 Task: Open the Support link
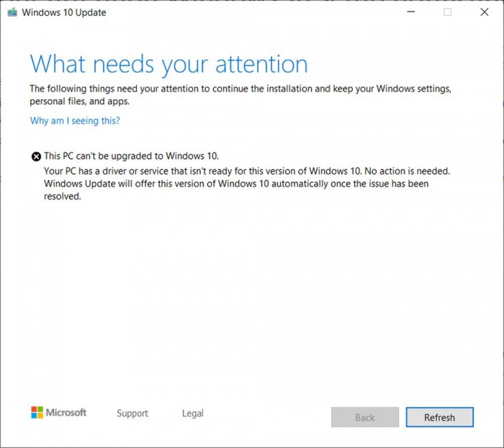point(132,413)
